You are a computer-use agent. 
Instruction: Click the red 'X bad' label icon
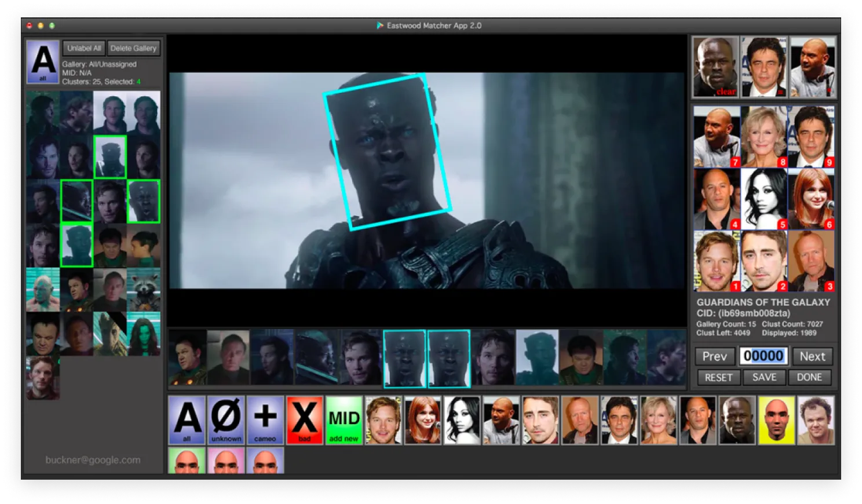click(x=305, y=420)
